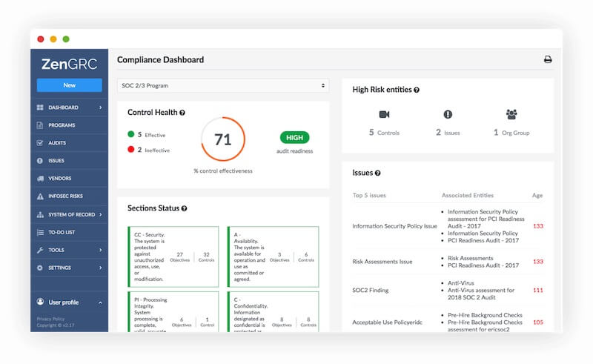Image resolution: width=593 pixels, height=364 pixels.
Task: Click the 5 Controls count
Action: (x=384, y=133)
